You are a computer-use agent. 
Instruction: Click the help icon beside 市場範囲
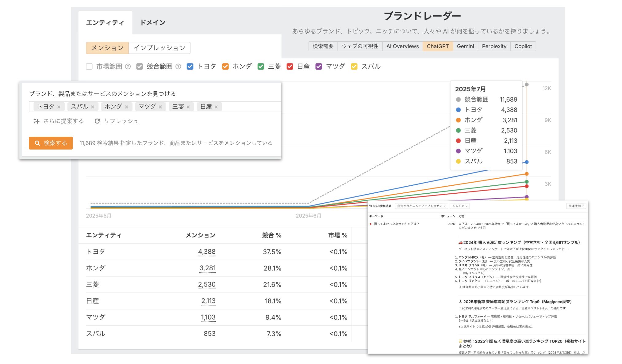pyautogui.click(x=128, y=66)
